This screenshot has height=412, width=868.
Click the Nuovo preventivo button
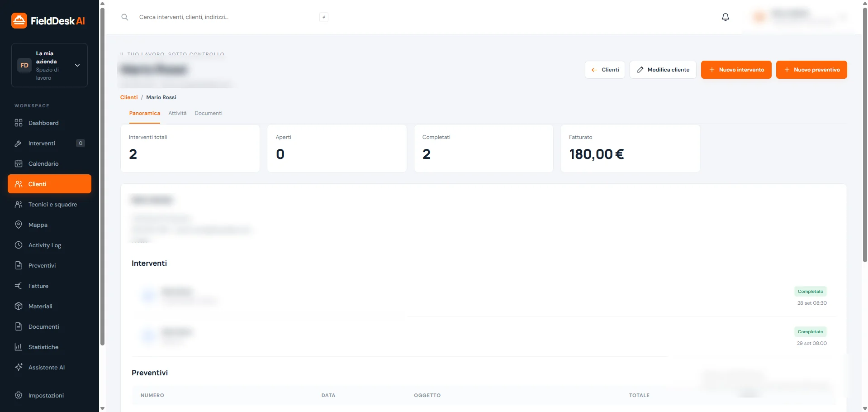(x=811, y=70)
